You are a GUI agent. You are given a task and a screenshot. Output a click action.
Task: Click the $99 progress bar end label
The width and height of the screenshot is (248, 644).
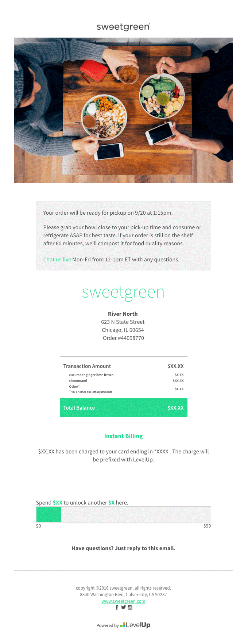pyautogui.click(x=207, y=526)
